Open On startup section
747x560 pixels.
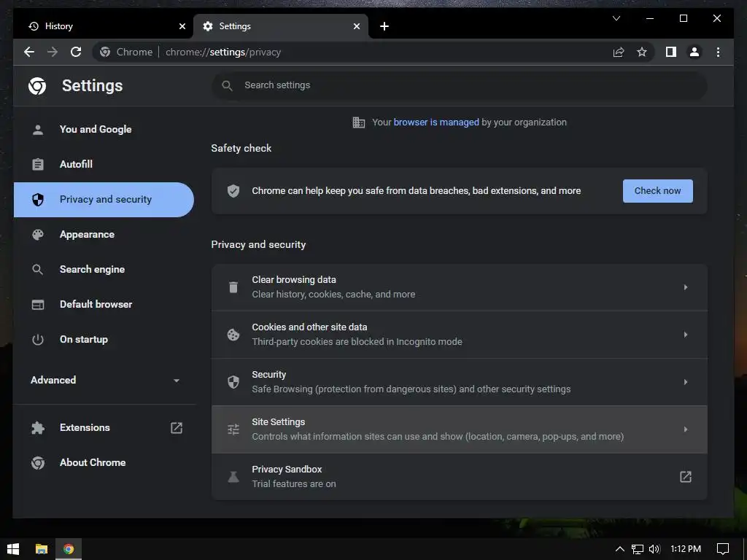104,340
